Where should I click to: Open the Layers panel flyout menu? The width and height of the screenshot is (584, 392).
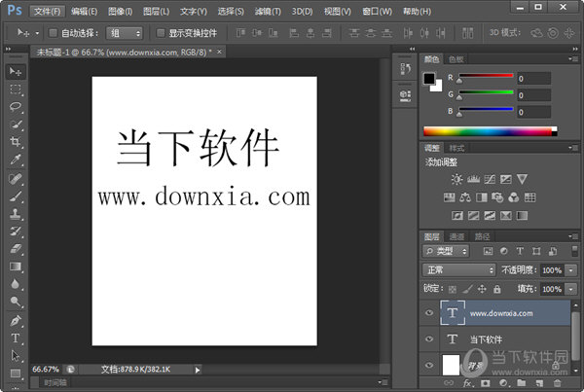(573, 236)
